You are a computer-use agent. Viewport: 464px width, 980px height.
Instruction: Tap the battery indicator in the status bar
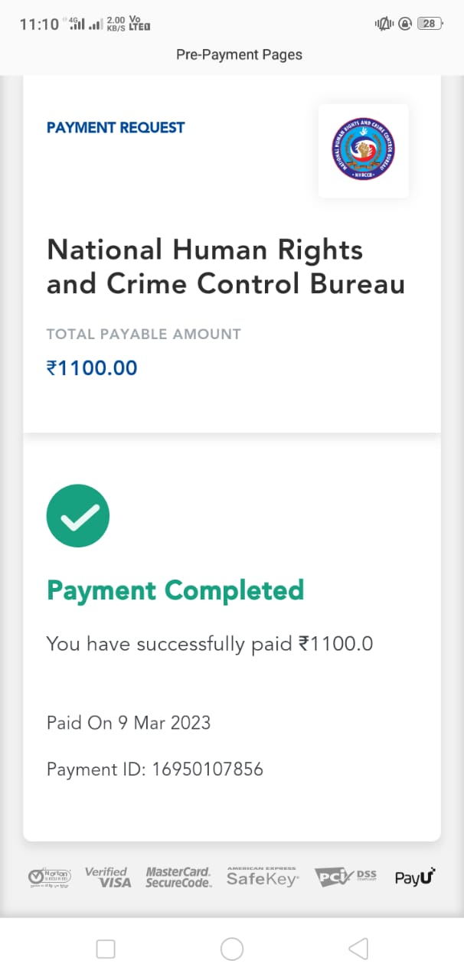pos(429,24)
